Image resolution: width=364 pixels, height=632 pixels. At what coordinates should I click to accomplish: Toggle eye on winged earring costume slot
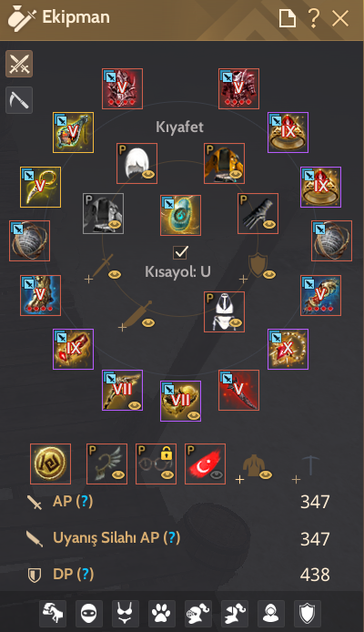(x=118, y=474)
